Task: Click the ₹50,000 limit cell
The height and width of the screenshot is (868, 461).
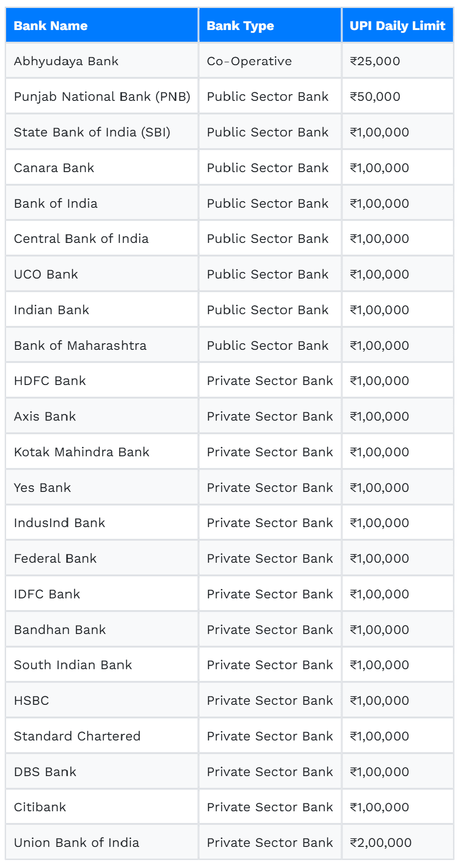Action: click(x=398, y=97)
